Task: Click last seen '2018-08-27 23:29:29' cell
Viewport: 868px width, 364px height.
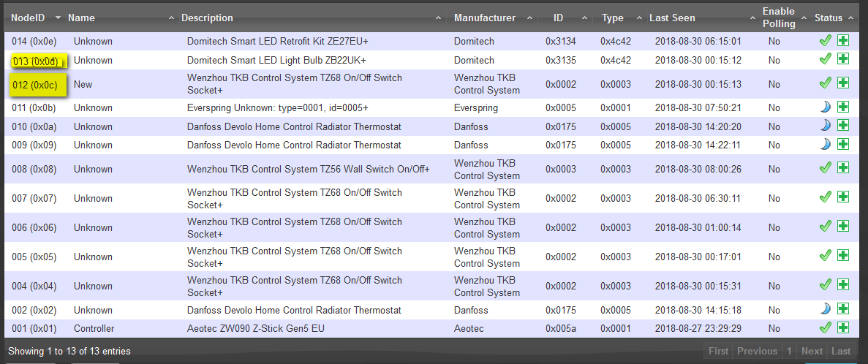Action: (x=698, y=329)
